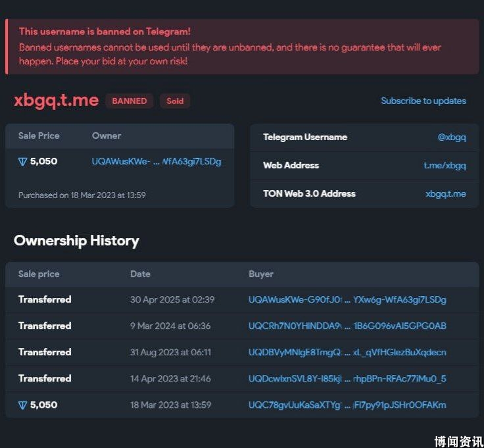This screenshot has height=448, width=484.
Task: Click history date '18 Mar 2023 at 13:59'
Action: [x=171, y=405]
